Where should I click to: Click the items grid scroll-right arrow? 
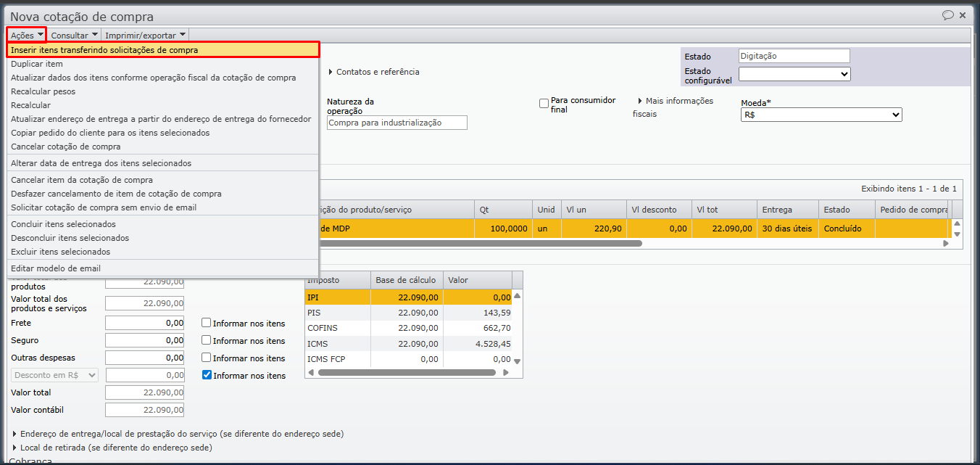pos(945,244)
